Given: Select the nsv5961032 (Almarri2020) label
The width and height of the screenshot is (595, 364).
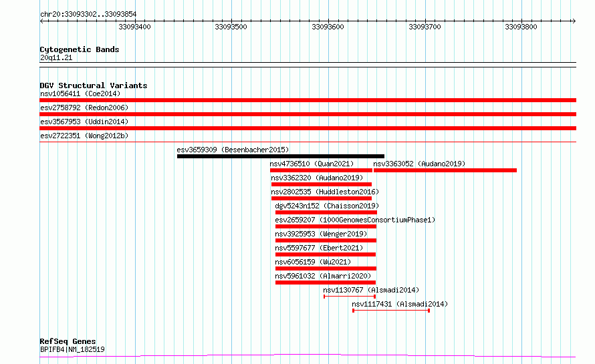Looking at the screenshot, I should pos(323,276).
